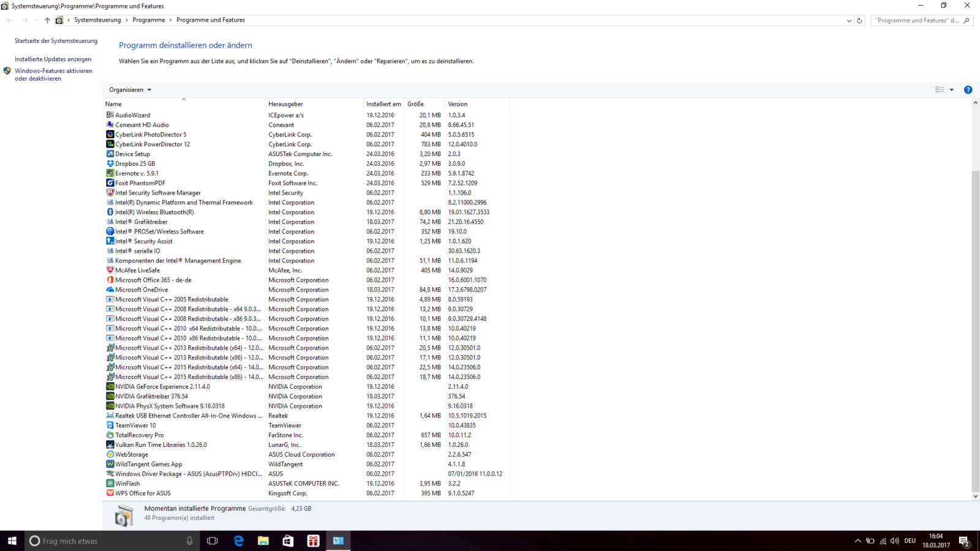The height and width of the screenshot is (551, 980).
Task: Expand the Organisieren dropdown menu
Action: (x=130, y=90)
